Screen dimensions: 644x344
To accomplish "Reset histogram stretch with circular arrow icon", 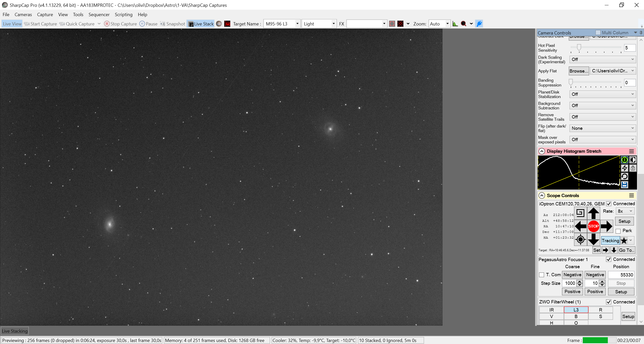I will coord(624,176).
